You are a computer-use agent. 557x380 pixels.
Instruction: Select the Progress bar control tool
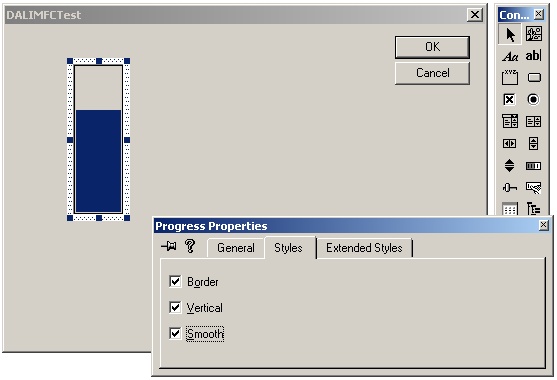[533, 166]
